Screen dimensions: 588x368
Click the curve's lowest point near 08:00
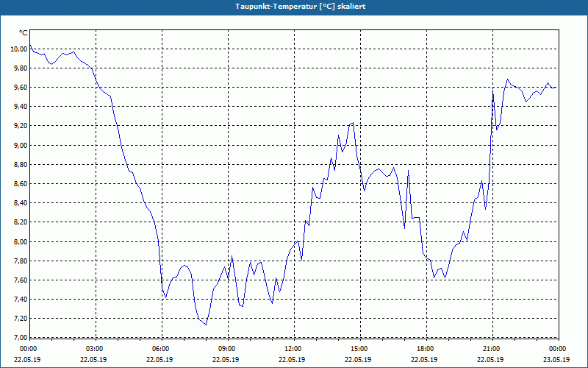pos(206,324)
